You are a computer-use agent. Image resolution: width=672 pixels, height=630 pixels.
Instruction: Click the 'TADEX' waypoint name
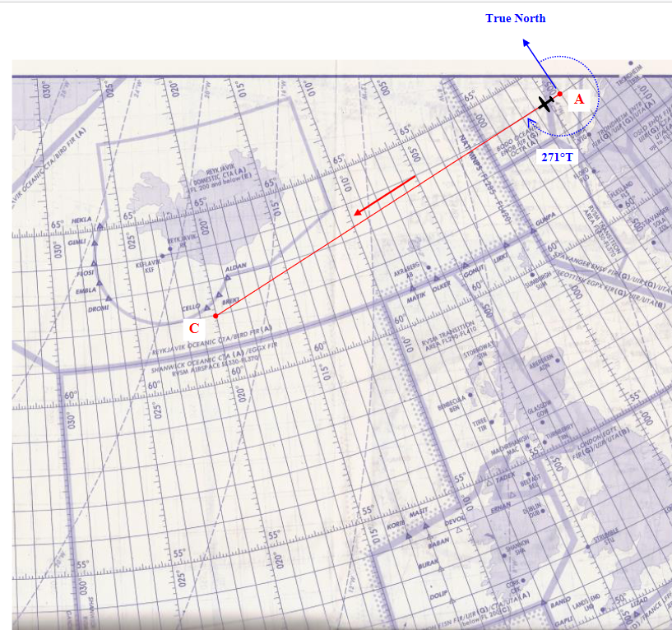point(505,477)
